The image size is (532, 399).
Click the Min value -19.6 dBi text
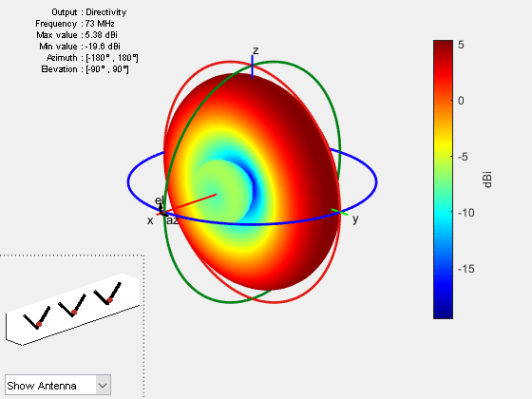click(80, 47)
